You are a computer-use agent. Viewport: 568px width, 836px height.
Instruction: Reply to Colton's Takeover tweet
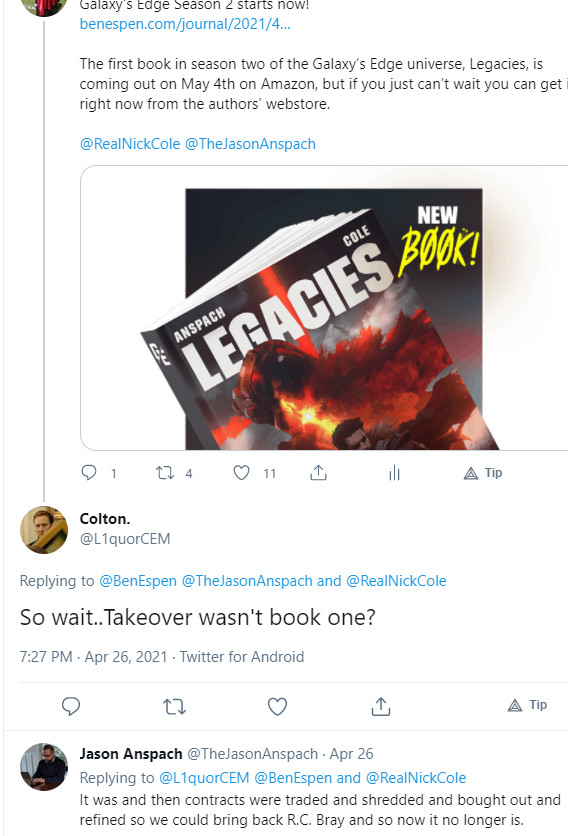[71, 706]
